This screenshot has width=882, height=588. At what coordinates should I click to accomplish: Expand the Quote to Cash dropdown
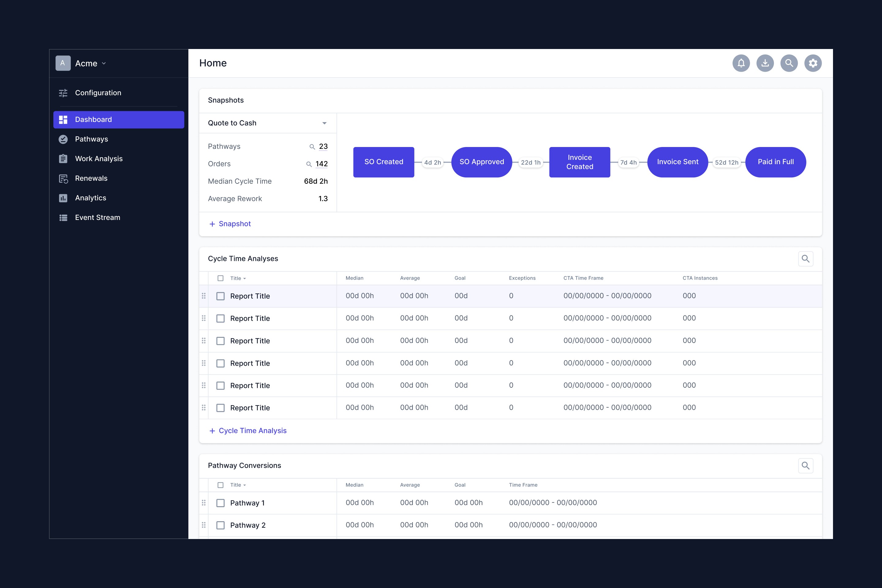324,123
